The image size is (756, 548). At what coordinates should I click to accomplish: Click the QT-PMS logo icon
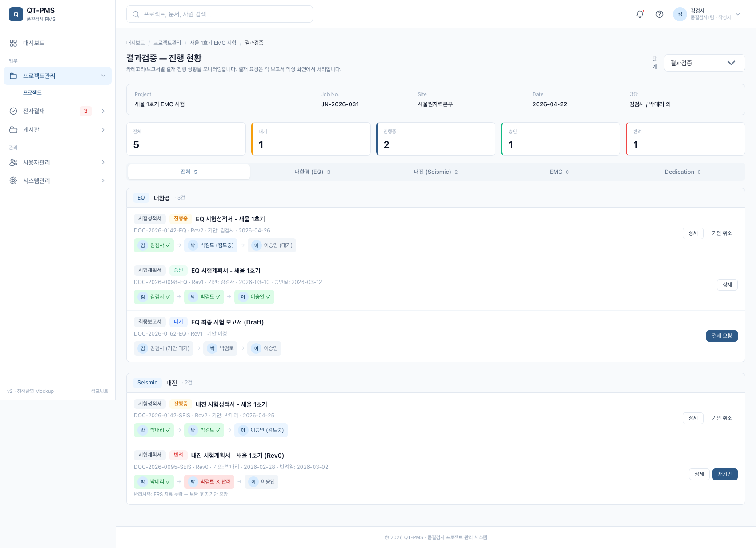point(16,14)
